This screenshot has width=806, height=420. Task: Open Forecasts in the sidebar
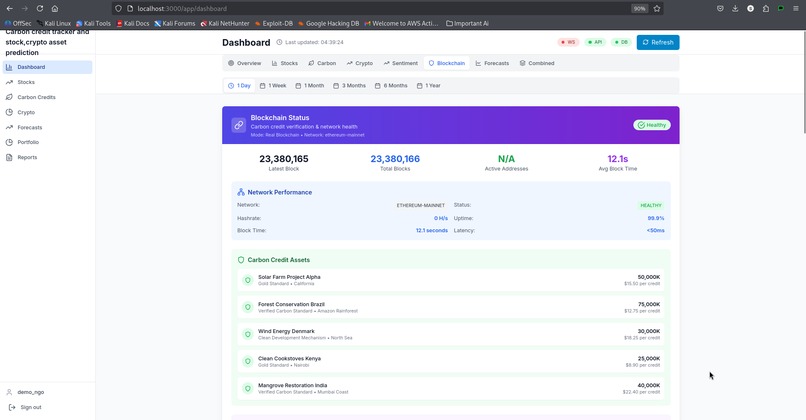coord(47,127)
